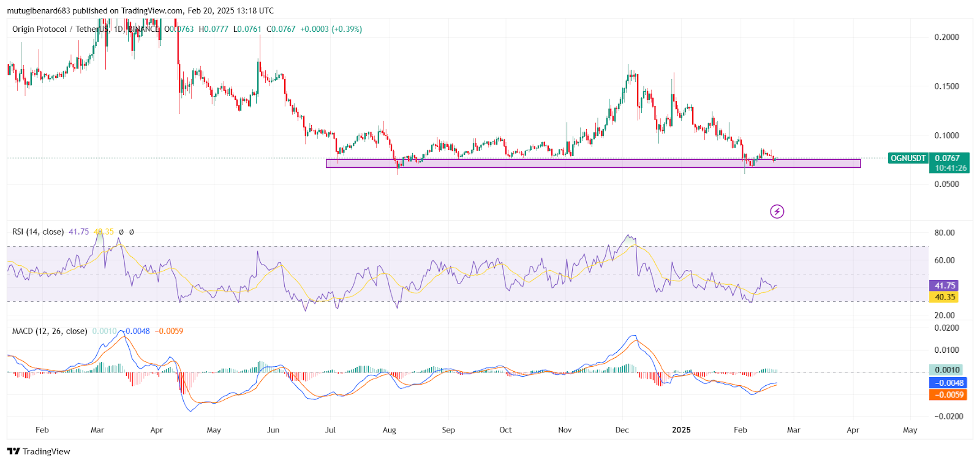The image size is (980, 463).
Task: Click the purple 41.75 RSI axis tag
Action: point(944,286)
